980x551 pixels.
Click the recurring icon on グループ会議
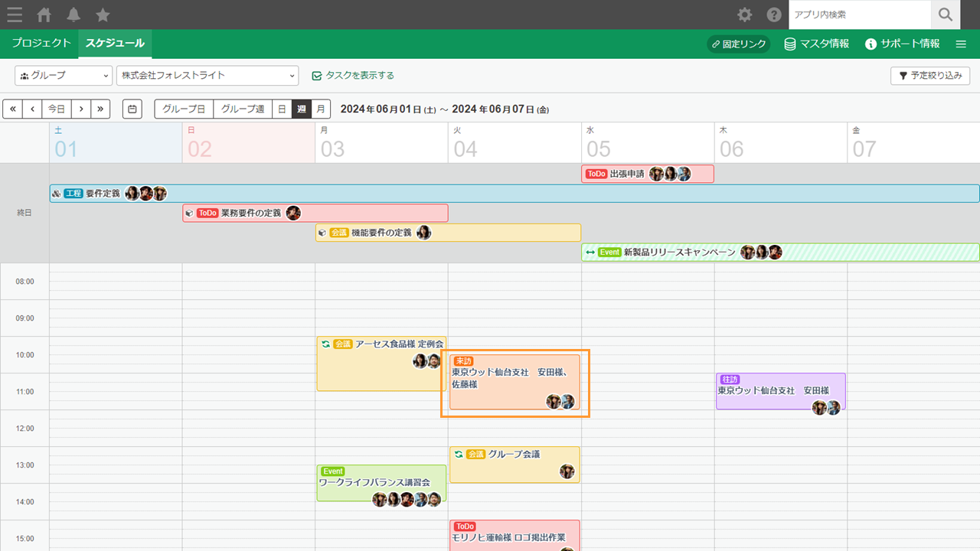point(459,454)
